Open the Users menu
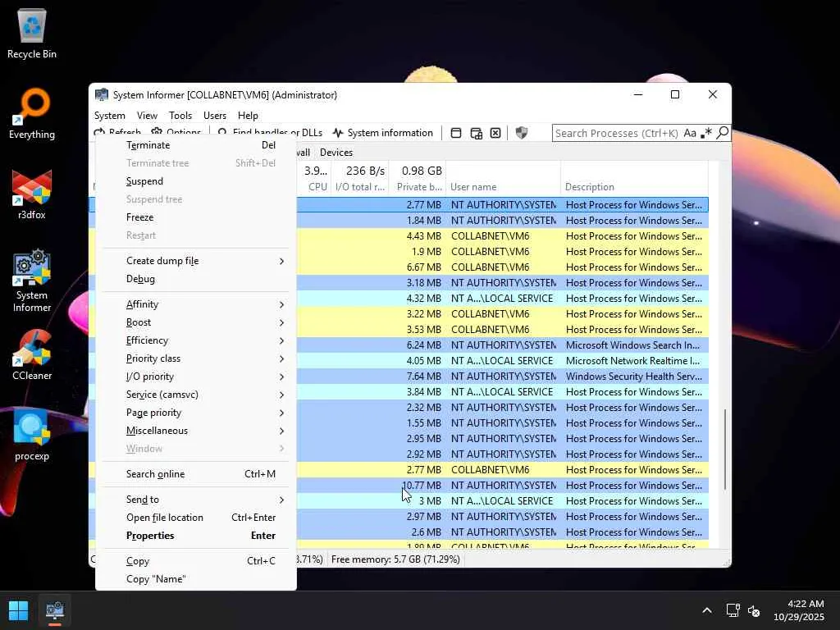Viewport: 840px width, 630px height. coord(214,115)
